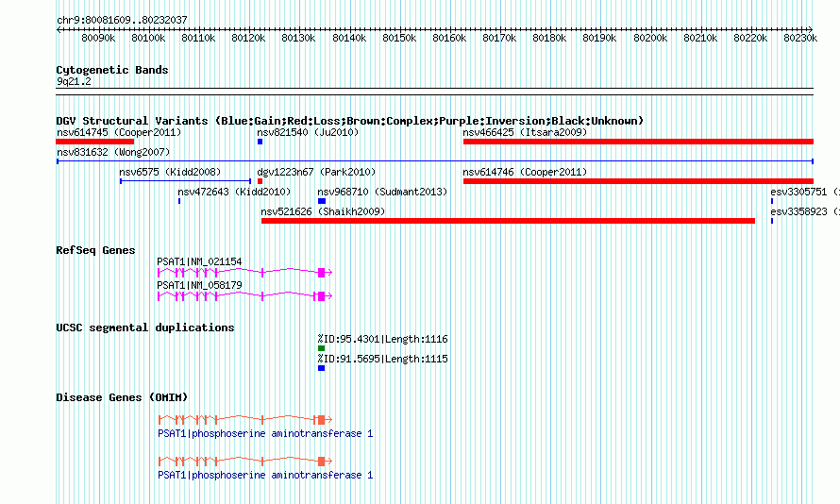Click the 80120k ruler position

point(248,38)
